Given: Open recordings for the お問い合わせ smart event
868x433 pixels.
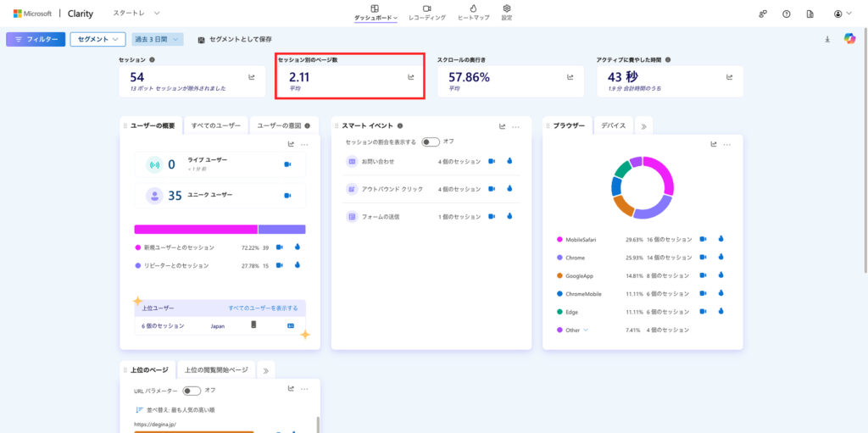Looking at the screenshot, I should [492, 161].
